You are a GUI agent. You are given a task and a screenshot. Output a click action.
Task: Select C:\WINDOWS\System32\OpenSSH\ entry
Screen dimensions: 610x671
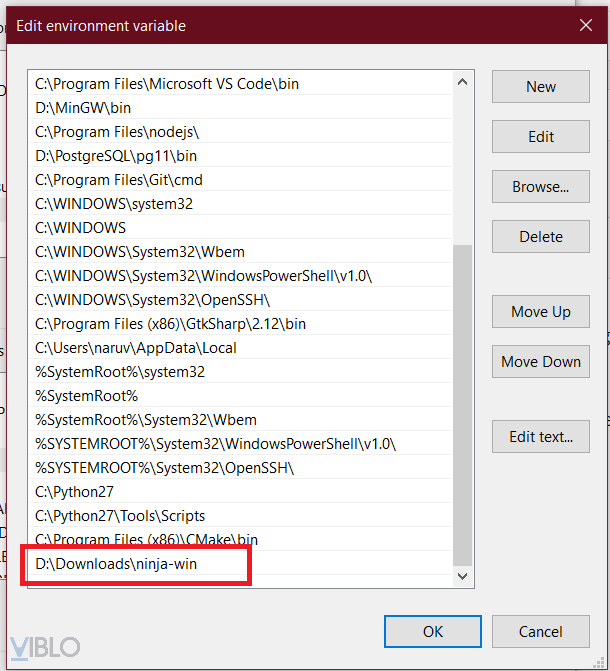240,300
